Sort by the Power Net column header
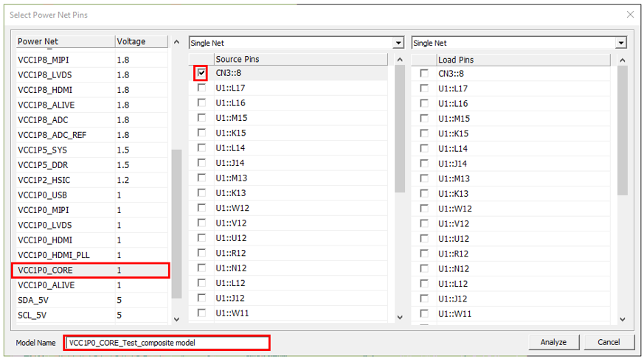Viewport: 644px width, 359px height. pyautogui.click(x=63, y=42)
